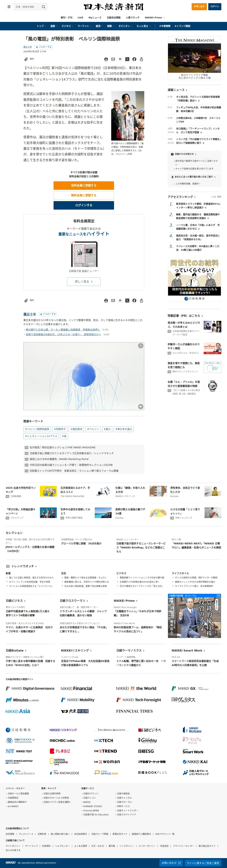Expand the ビジネス navigation dropdown
This screenshot has width=227, height=868.
tap(68, 26)
